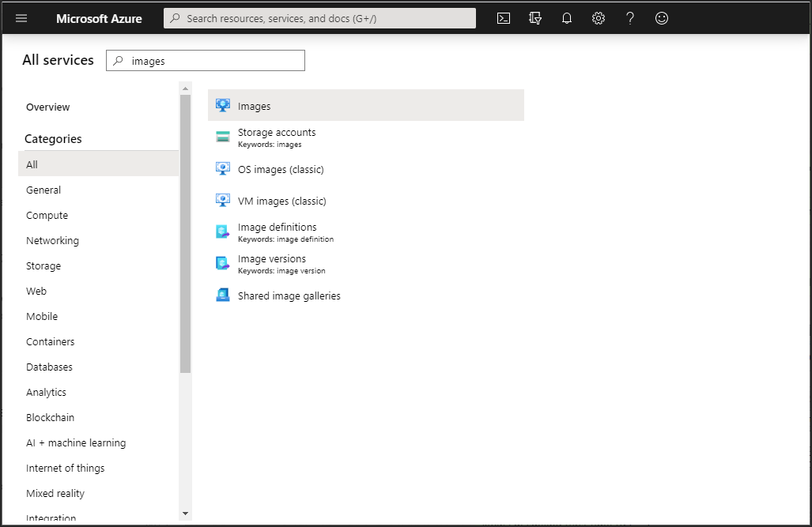Click 'Keywords: image version' text
This screenshot has height=527, width=812.
tap(281, 271)
